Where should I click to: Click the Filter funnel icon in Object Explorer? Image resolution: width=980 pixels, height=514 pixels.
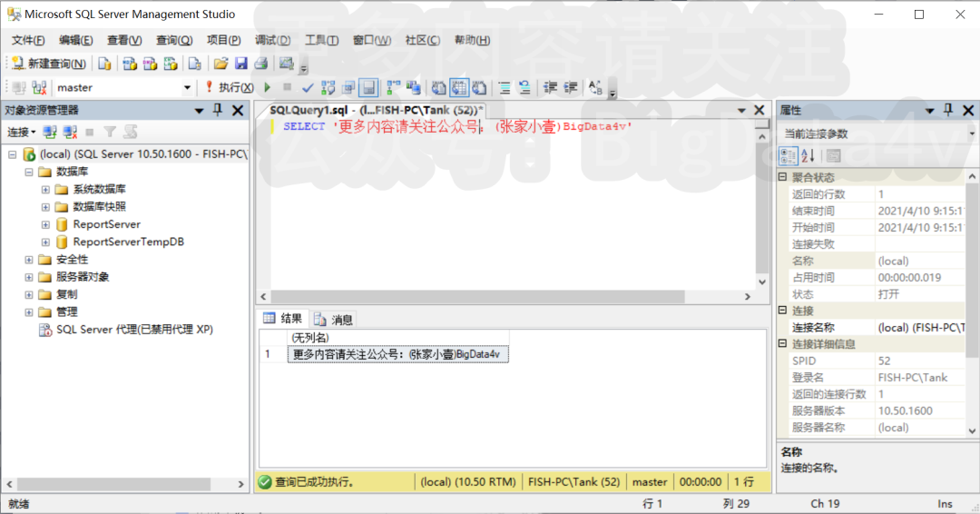coord(110,132)
